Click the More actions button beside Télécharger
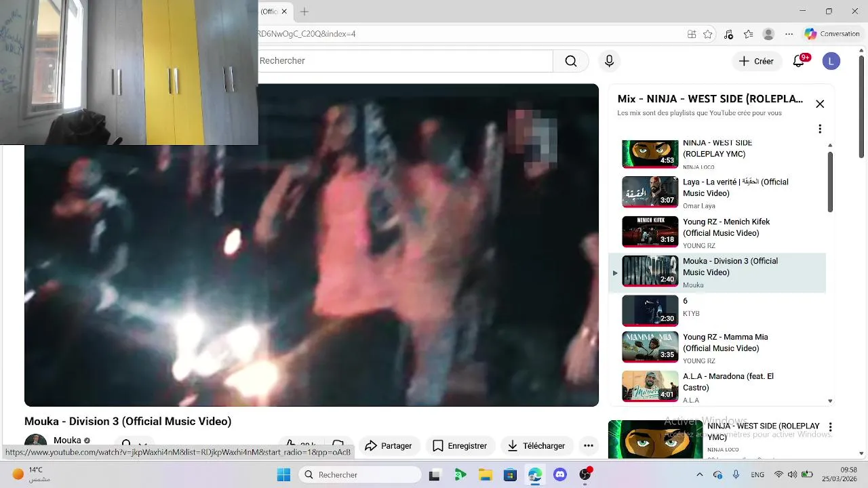Image resolution: width=868 pixels, height=488 pixels. pyautogui.click(x=589, y=445)
